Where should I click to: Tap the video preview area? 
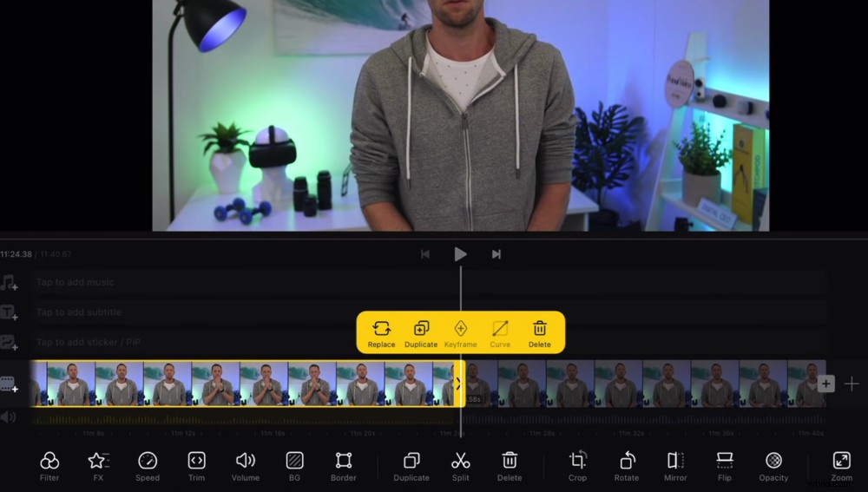click(461, 115)
